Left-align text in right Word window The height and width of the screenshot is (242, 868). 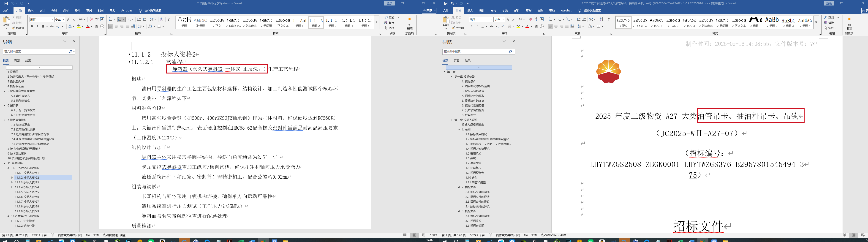coord(550,26)
